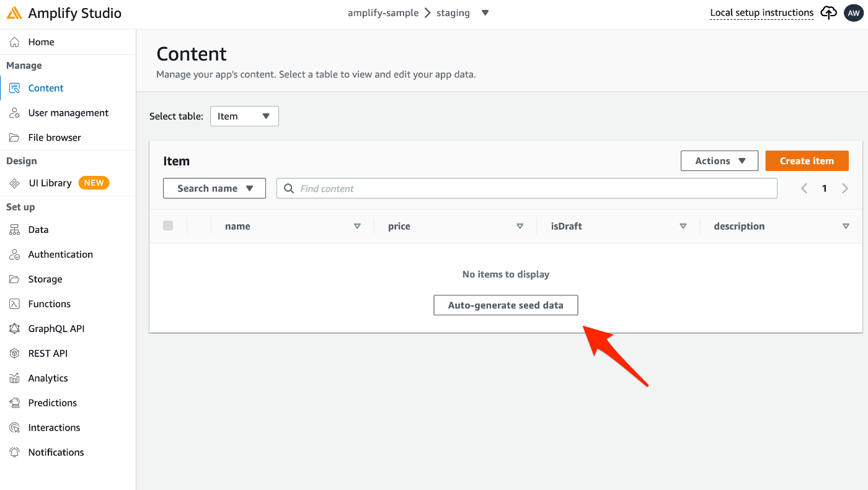This screenshot has width=868, height=490.
Task: Go to previous page arrow
Action: 804,188
